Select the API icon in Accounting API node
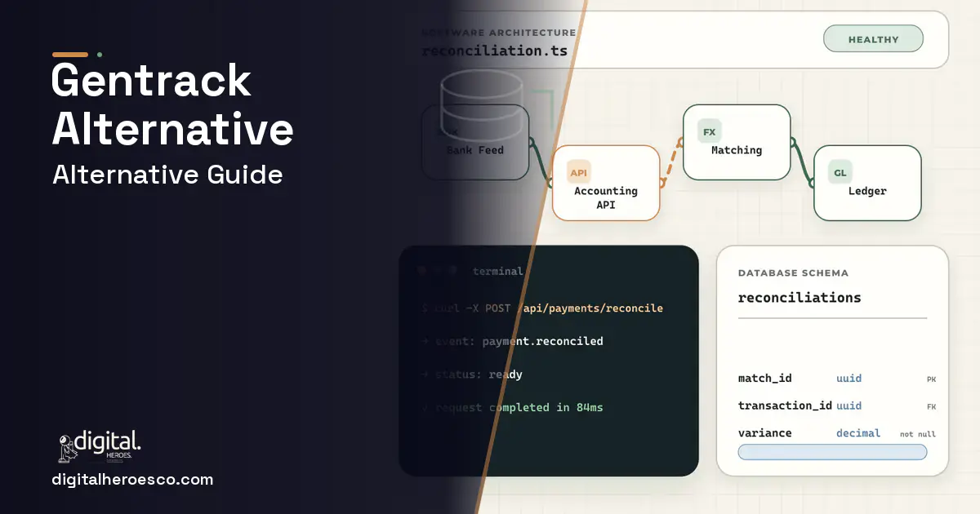Viewport: 980px width, 514px height. (578, 172)
